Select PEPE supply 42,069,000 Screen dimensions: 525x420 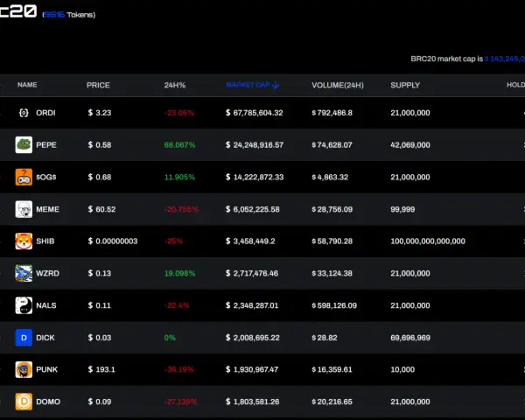point(410,145)
